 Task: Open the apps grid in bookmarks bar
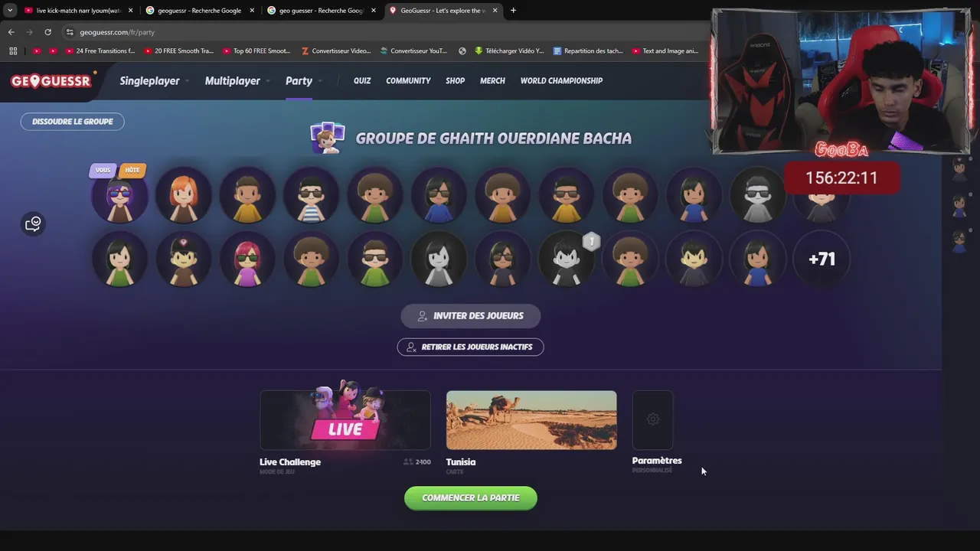tap(13, 51)
